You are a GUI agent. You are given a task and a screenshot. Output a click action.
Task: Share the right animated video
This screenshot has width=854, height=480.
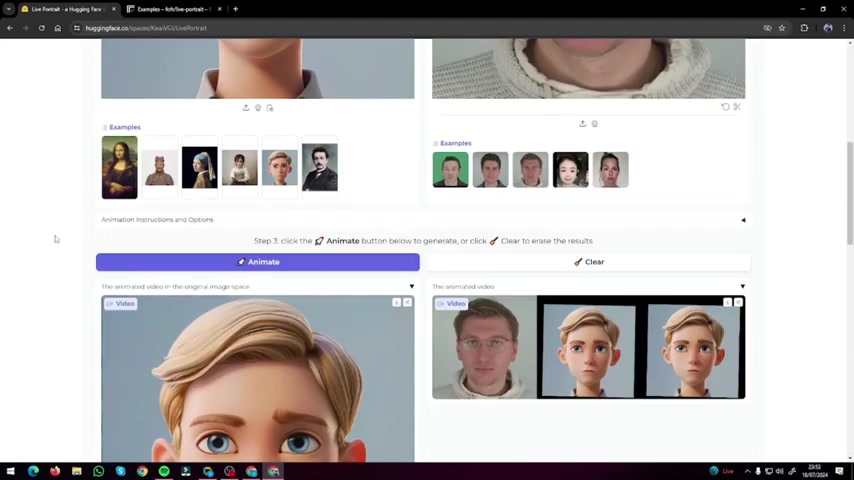tap(739, 302)
